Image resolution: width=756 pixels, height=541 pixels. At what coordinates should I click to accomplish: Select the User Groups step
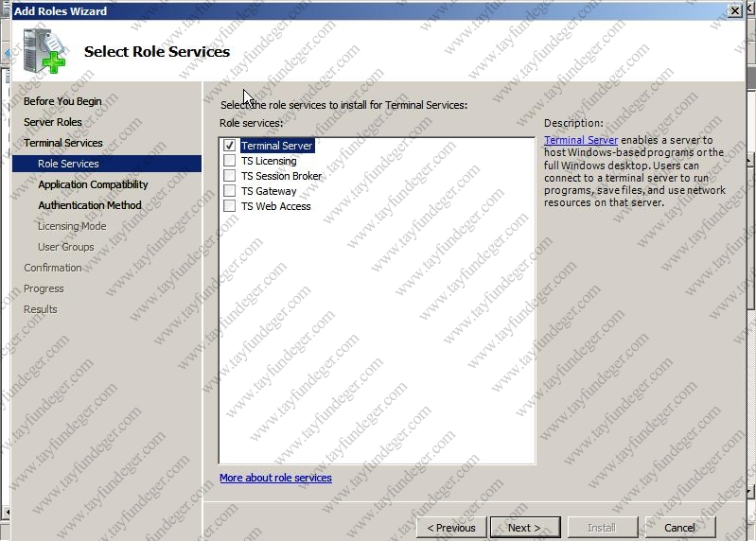coord(66,247)
